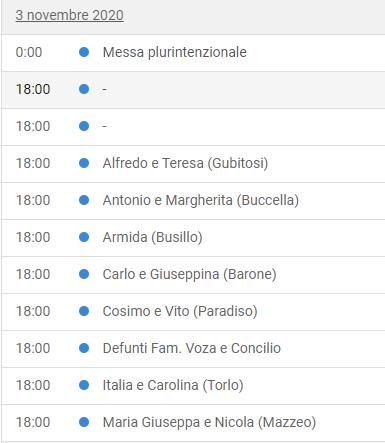Click blue dot beside Cosimo e Vito
This screenshot has width=385, height=443.
click(84, 311)
